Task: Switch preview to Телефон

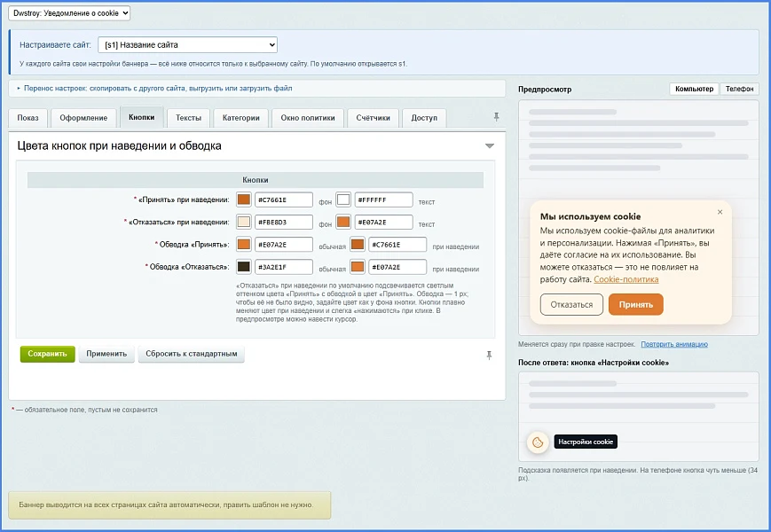Action: 740,89
